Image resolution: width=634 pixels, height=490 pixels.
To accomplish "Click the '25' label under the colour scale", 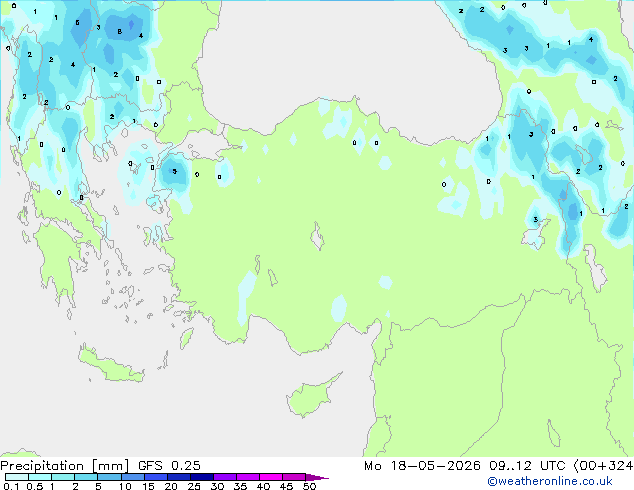I will (x=194, y=486).
